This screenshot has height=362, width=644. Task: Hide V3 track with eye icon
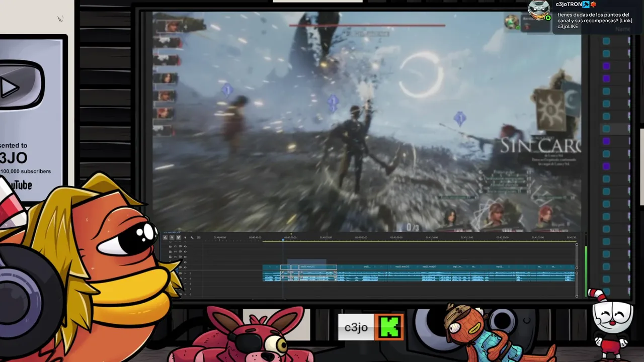[x=185, y=257]
